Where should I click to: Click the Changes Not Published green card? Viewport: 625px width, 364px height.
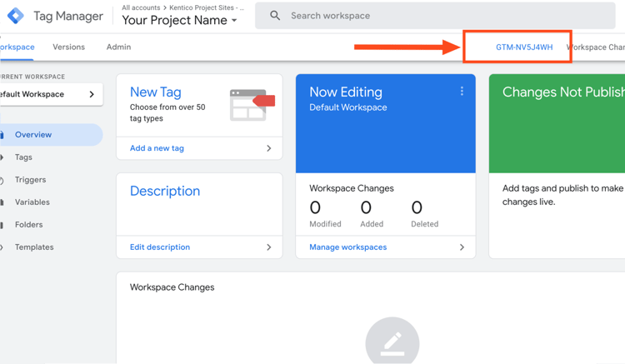pos(557,123)
